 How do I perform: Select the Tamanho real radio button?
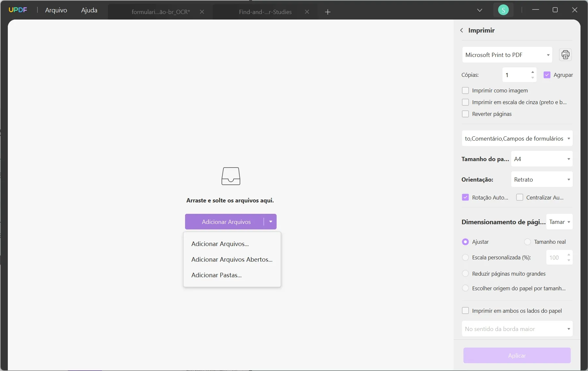[x=528, y=242]
